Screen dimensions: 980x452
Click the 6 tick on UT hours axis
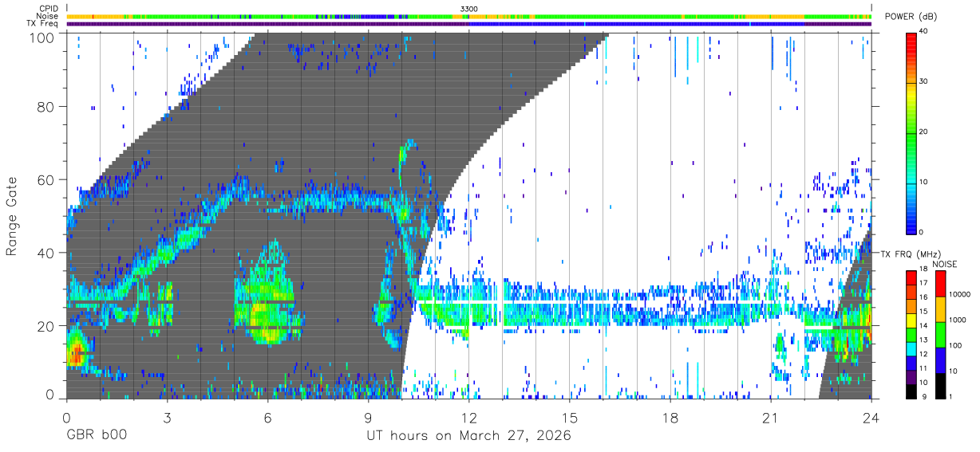(x=267, y=416)
